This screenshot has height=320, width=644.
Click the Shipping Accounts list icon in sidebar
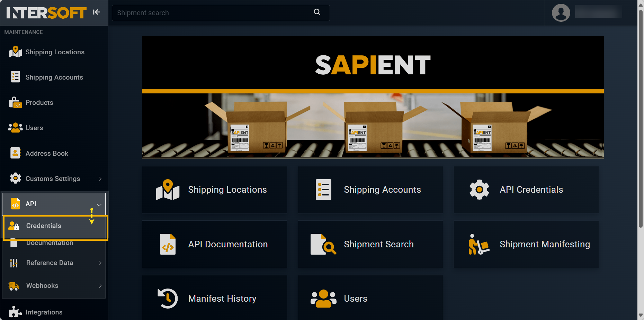point(15,77)
